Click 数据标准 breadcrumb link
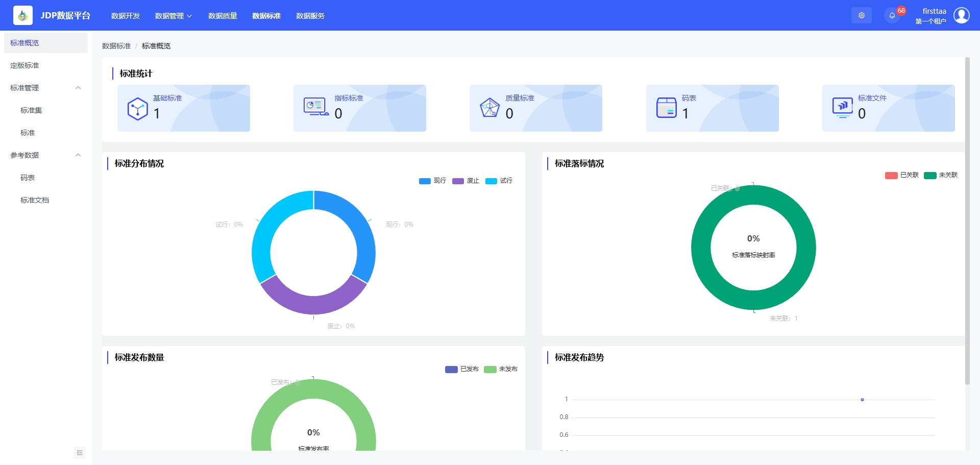Image resolution: width=980 pixels, height=465 pixels. pyautogui.click(x=116, y=46)
